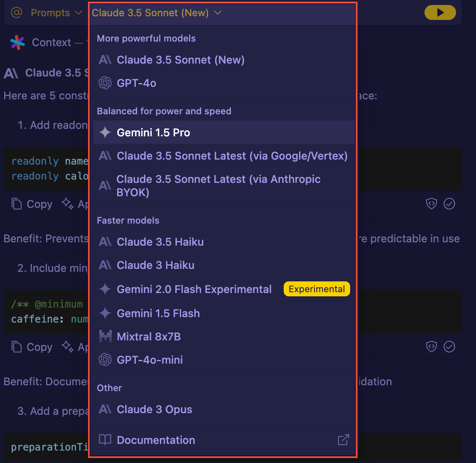
Task: Click the Faster models heading
Action: 128,221
